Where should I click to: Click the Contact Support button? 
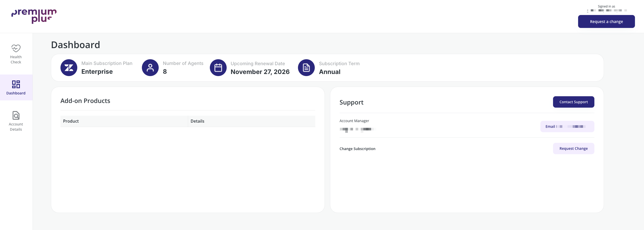coord(573,102)
